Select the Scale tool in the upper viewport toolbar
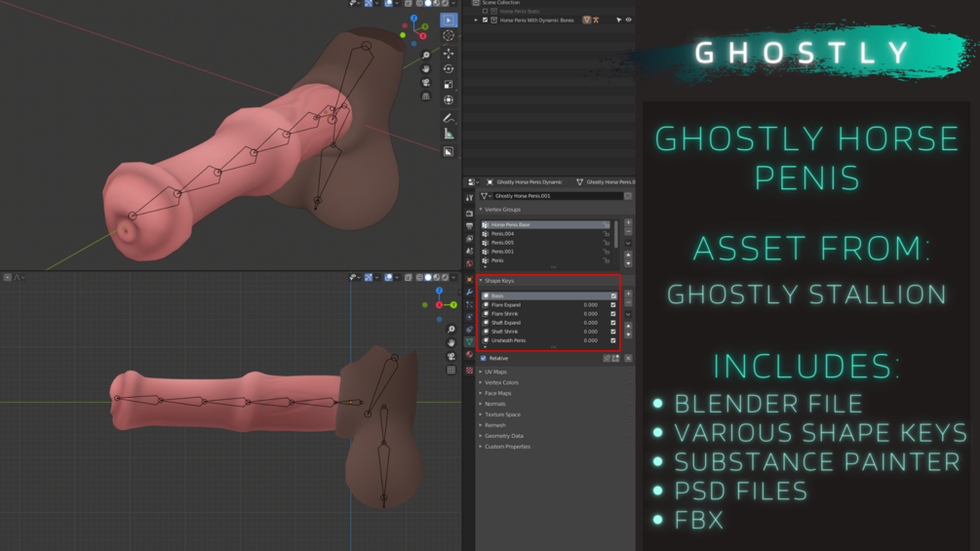 point(449,84)
